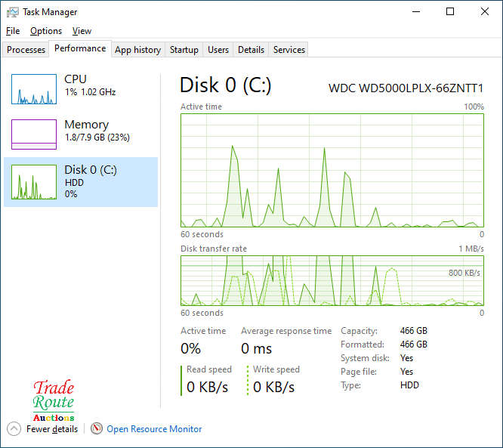Click the Resource Monitor gauge icon
This screenshot has height=448, width=503.
pos(97,429)
